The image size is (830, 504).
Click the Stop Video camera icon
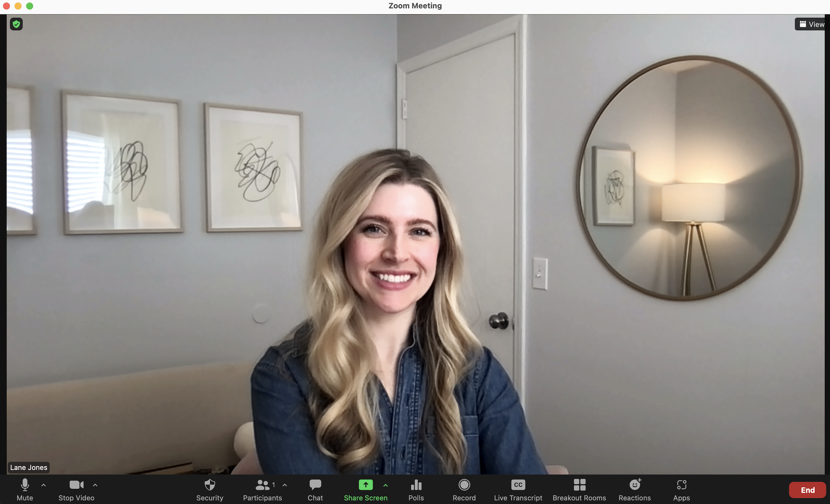76,484
